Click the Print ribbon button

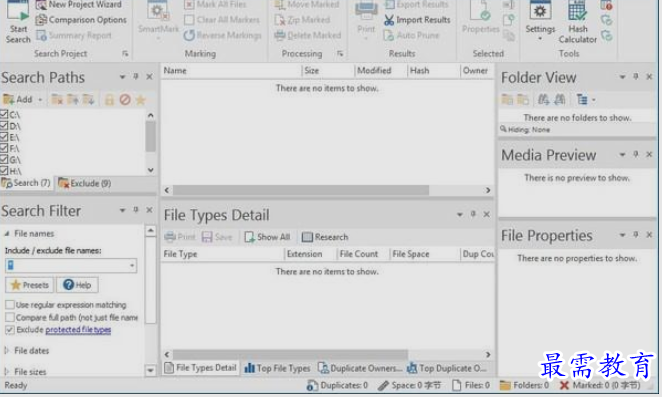[366, 20]
